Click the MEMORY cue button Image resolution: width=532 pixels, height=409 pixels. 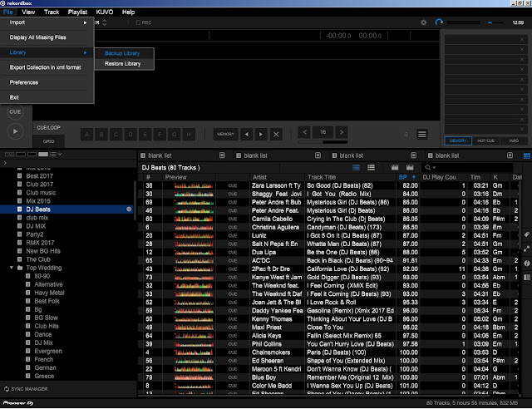pyautogui.click(x=225, y=135)
